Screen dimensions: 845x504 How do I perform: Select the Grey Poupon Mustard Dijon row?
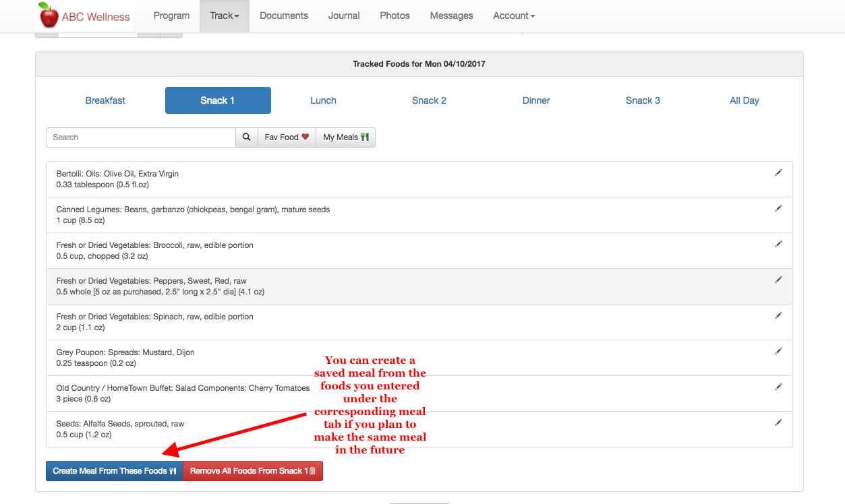click(x=419, y=358)
